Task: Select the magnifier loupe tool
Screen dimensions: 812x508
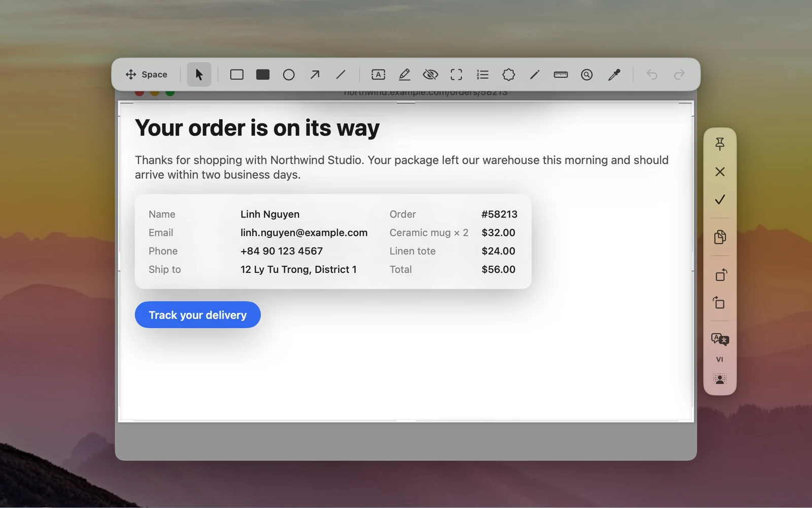Action: pos(587,75)
